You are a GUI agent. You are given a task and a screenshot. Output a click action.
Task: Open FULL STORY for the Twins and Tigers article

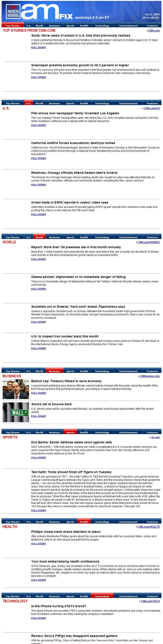(39, 511)
